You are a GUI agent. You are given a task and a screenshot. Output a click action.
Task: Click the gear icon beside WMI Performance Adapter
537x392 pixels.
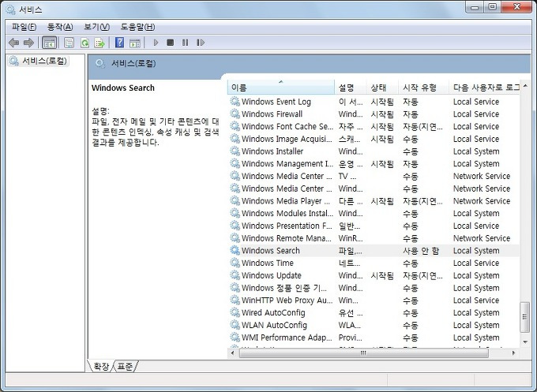point(235,338)
